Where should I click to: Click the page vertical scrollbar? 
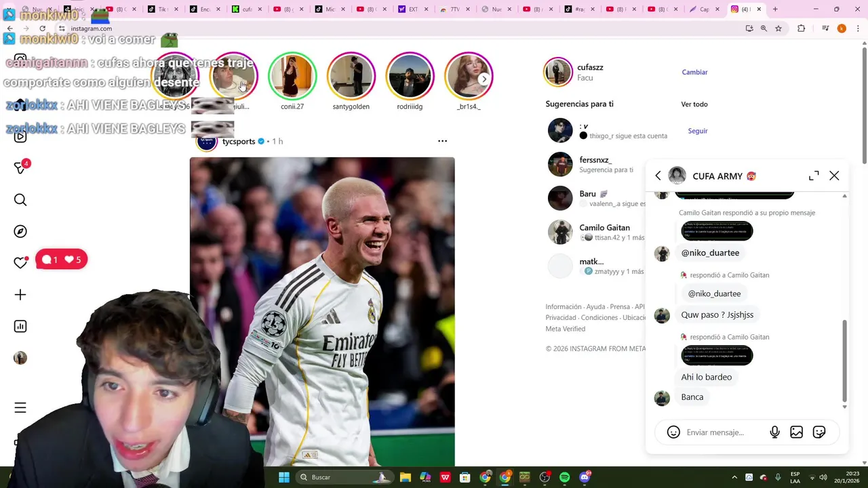point(864,105)
